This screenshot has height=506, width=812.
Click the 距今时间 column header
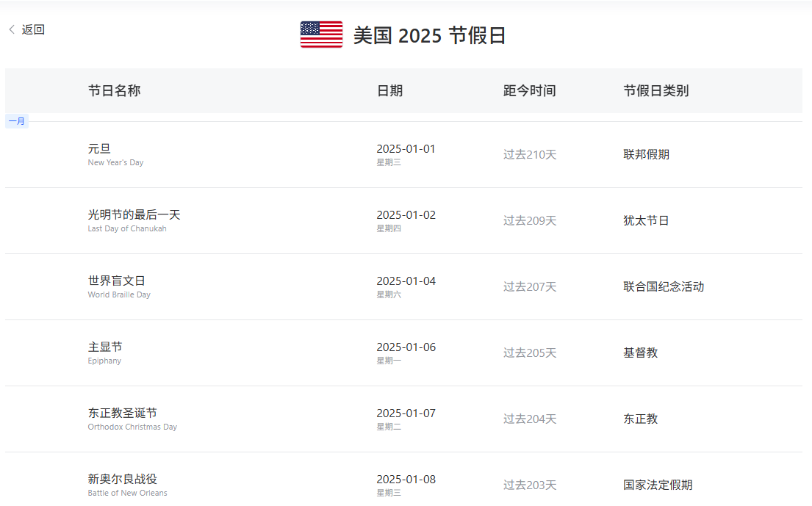[529, 90]
